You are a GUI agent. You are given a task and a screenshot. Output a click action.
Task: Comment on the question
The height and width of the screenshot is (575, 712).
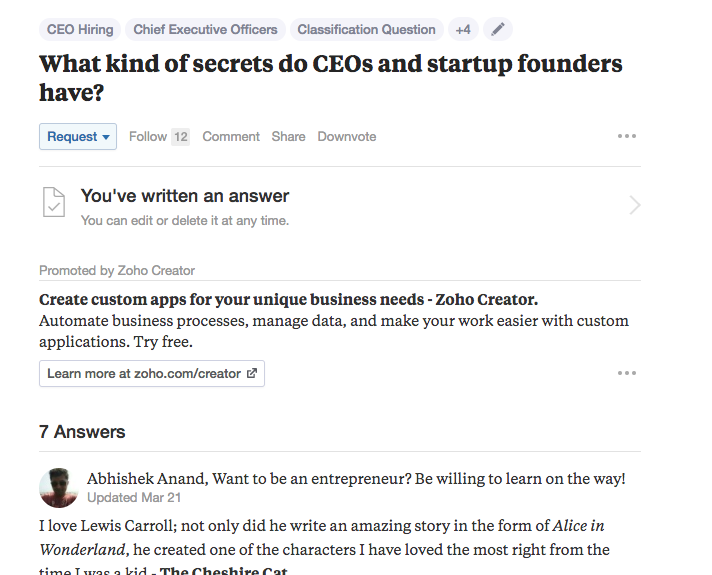(231, 137)
